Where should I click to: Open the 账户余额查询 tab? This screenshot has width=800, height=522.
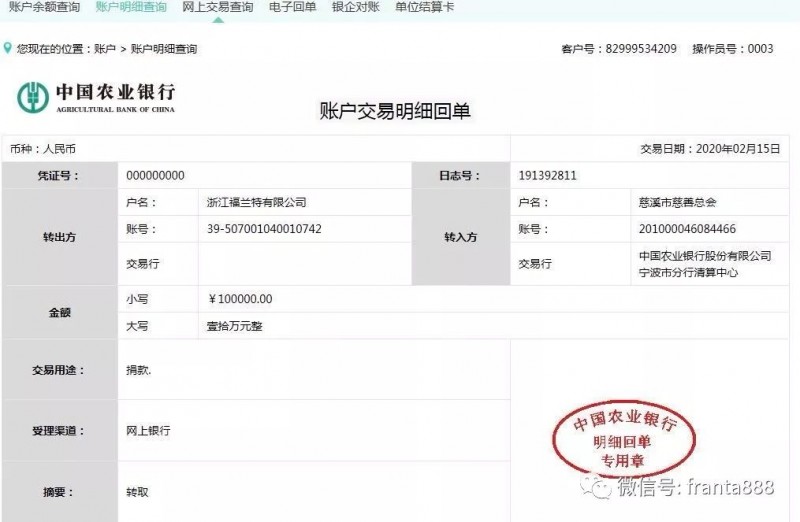(44, 7)
